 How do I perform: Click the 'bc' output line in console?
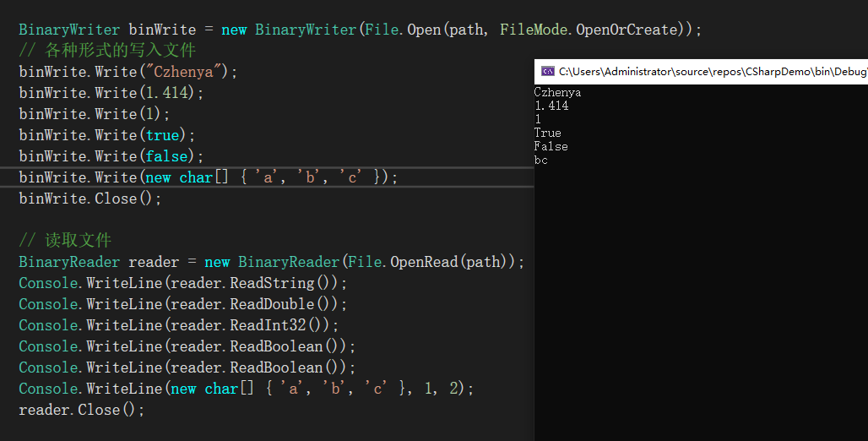click(541, 161)
